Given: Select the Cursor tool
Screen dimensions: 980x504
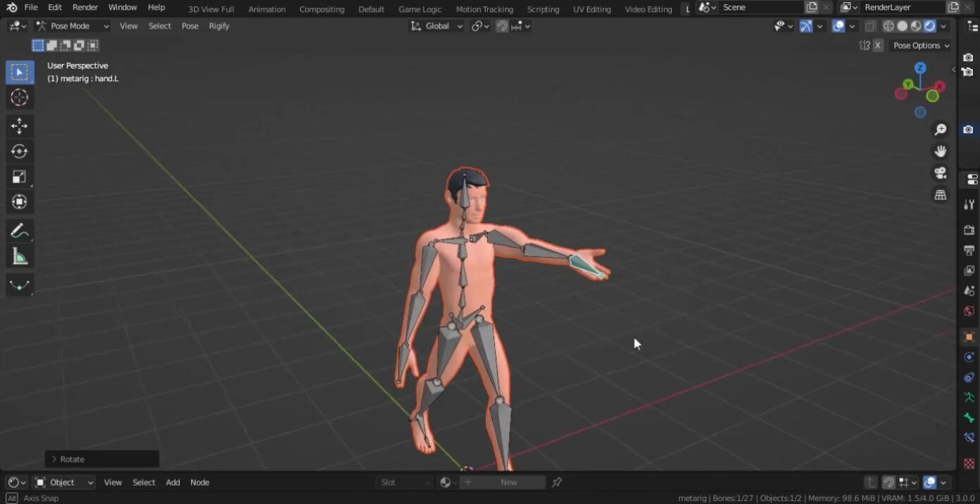Looking at the screenshot, I should pyautogui.click(x=19, y=97).
